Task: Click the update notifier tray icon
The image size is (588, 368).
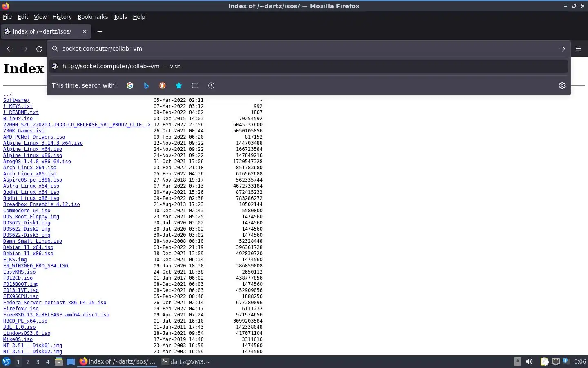Action: (x=566, y=361)
